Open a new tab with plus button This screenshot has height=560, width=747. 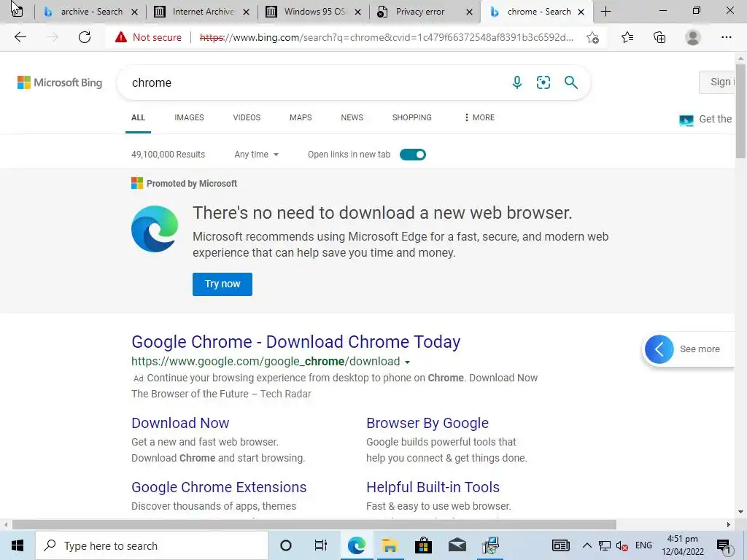click(605, 12)
